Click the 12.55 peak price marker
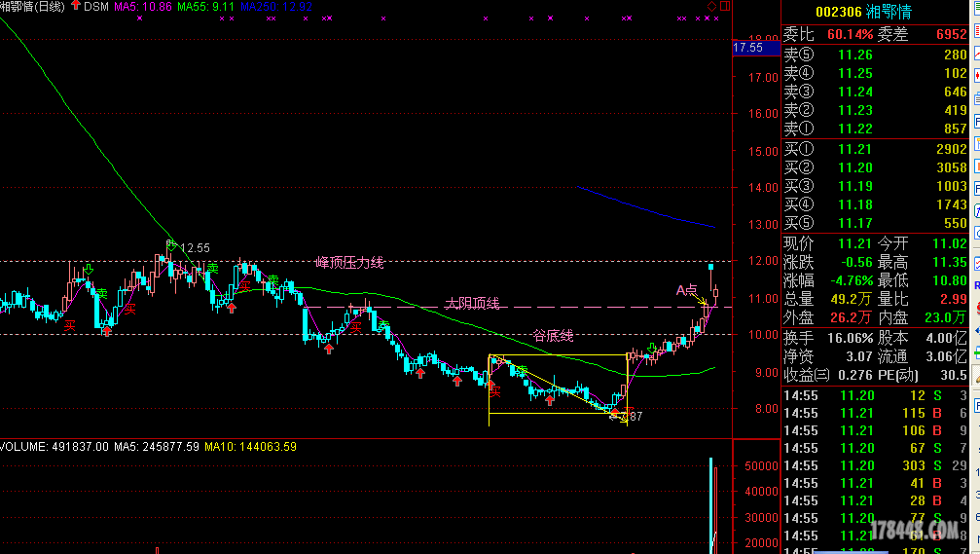 195,248
